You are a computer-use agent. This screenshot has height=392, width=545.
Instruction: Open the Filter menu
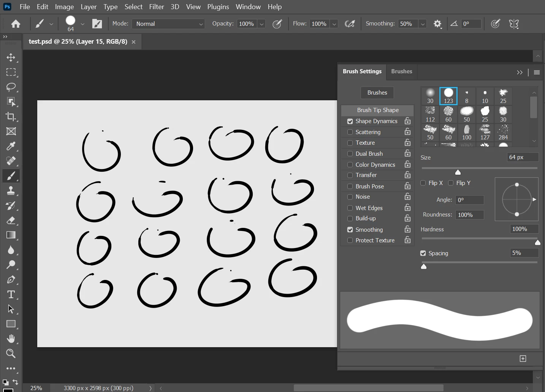point(157,7)
